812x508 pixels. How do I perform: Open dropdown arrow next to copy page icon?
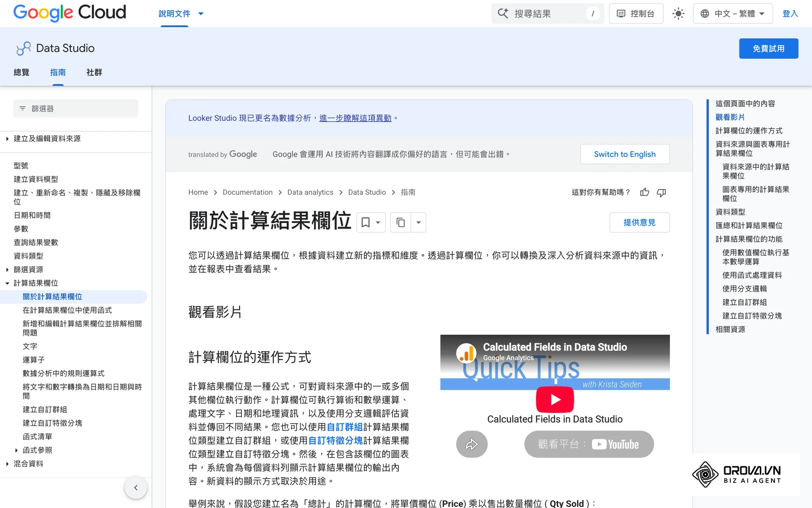[418, 223]
